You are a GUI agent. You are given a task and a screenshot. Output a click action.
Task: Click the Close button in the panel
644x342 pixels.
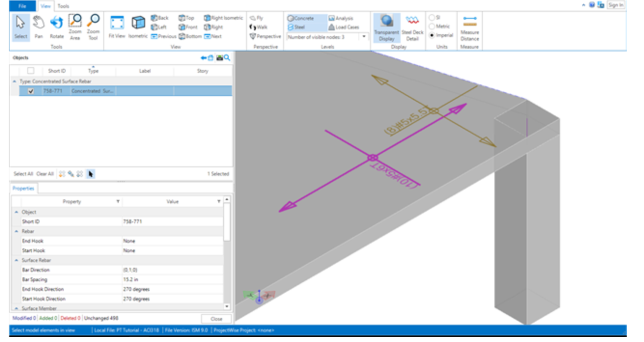216,319
